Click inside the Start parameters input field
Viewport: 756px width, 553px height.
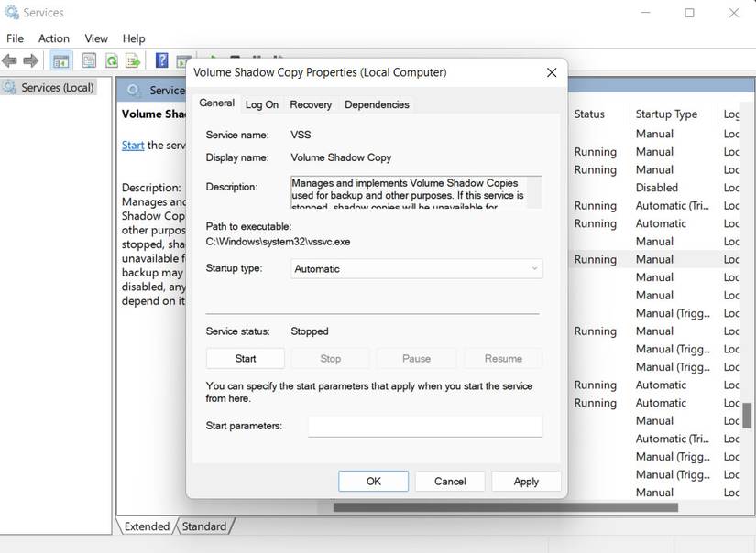(x=424, y=426)
